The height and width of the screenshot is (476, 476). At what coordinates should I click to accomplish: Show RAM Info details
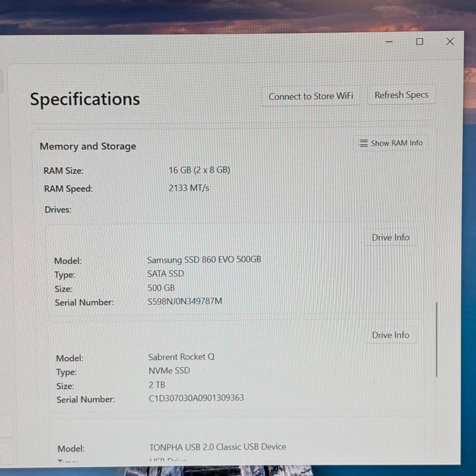coord(391,143)
